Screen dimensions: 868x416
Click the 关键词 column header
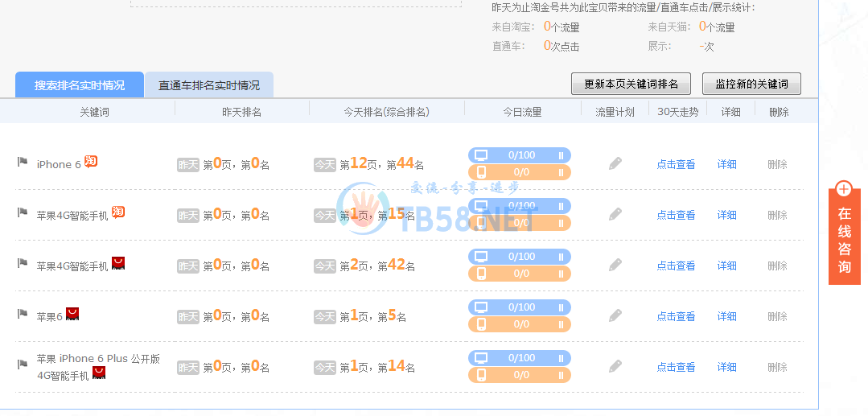[x=94, y=112]
